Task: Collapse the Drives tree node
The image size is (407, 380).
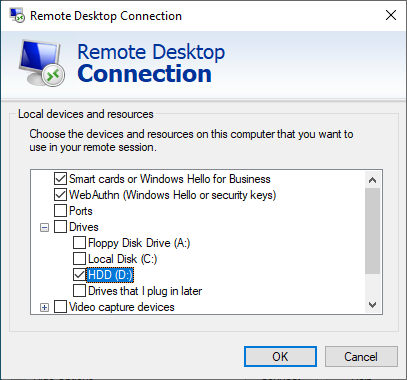Action: pyautogui.click(x=44, y=228)
